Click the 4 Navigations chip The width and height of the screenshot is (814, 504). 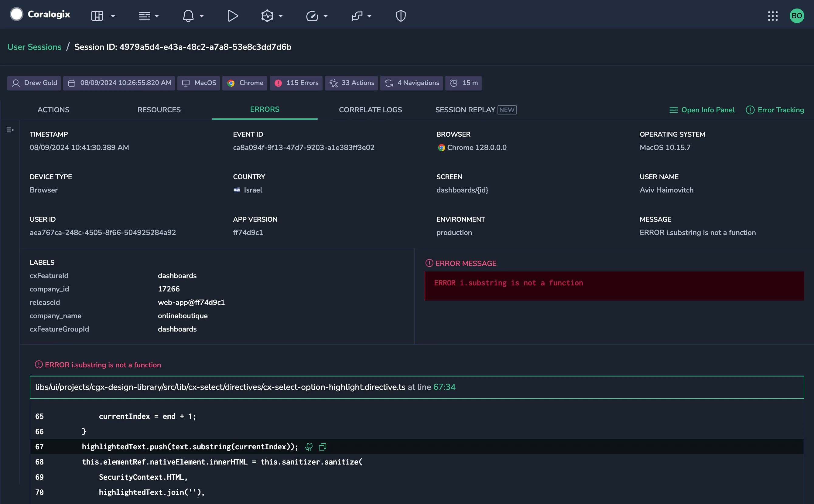pyautogui.click(x=412, y=83)
